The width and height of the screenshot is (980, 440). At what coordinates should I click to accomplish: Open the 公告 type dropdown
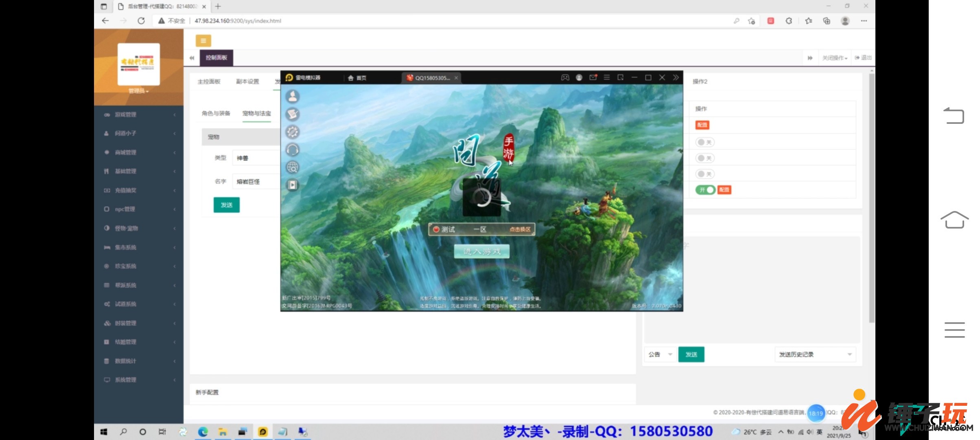[660, 354]
